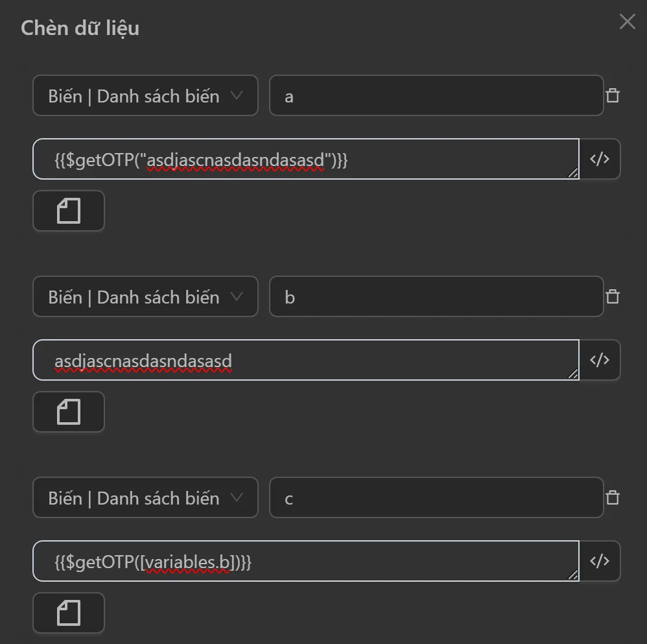Expand the type dropdown for variable b
Viewport: 647px width, 644px height.
tap(145, 297)
